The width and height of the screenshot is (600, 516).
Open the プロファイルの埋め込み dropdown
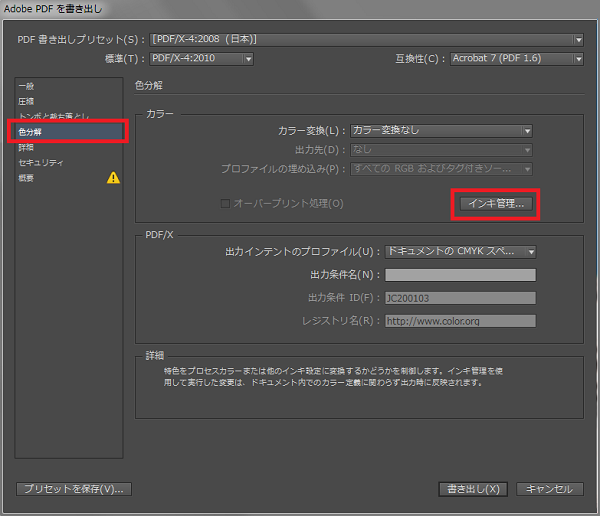pos(441,169)
